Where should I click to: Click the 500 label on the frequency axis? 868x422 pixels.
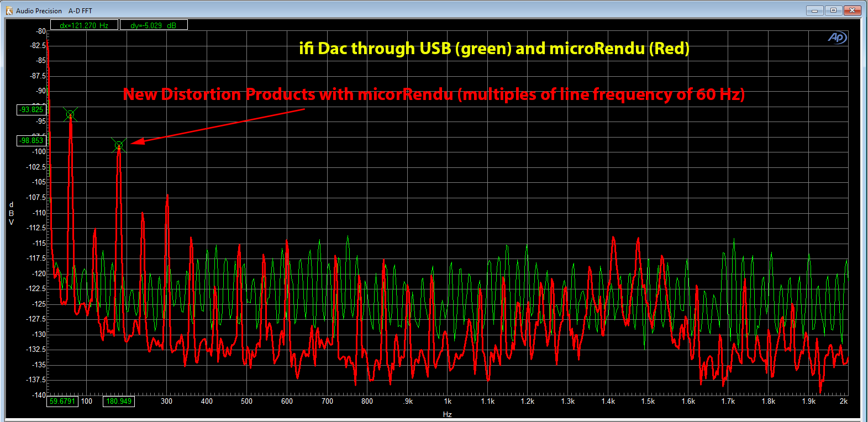click(247, 401)
